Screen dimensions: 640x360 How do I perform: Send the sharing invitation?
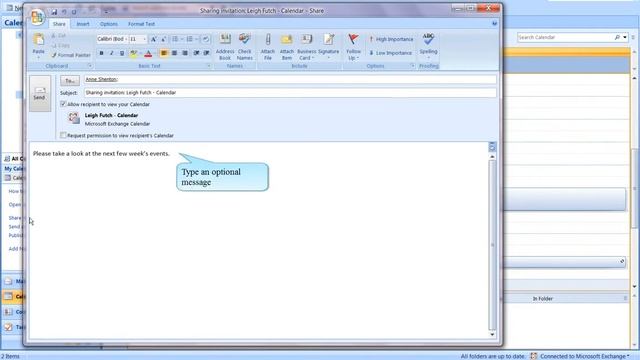[40, 93]
